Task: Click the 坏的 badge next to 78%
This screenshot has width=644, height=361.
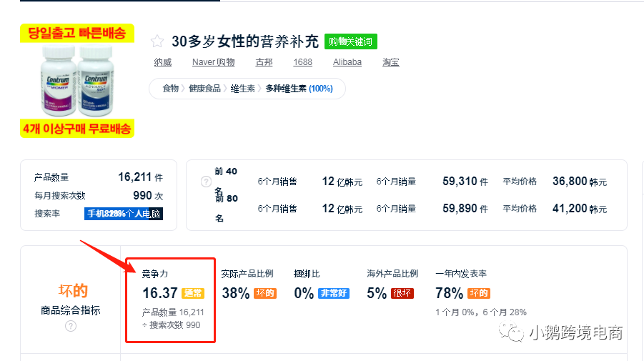Action: click(x=478, y=293)
